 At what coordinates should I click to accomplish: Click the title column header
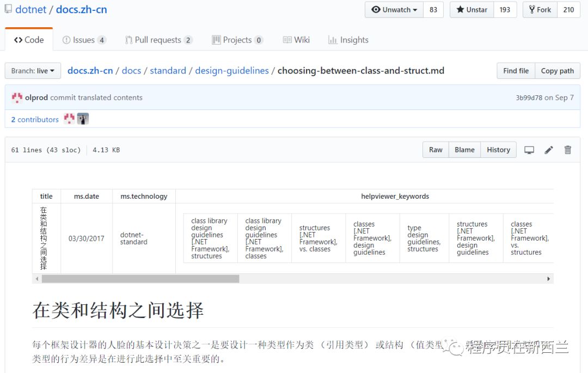coord(46,196)
